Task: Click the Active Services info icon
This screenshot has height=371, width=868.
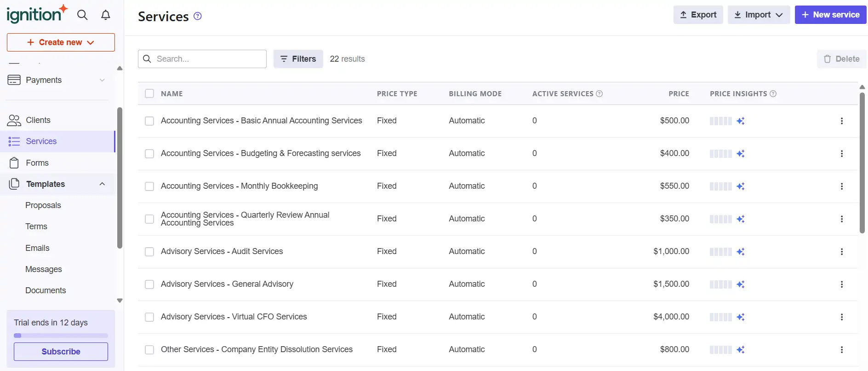Action: click(600, 94)
